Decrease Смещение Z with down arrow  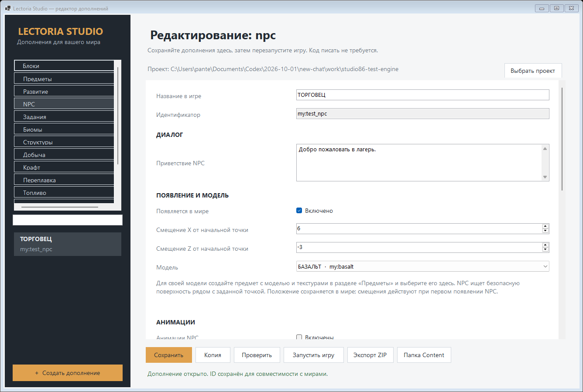pyautogui.click(x=545, y=250)
